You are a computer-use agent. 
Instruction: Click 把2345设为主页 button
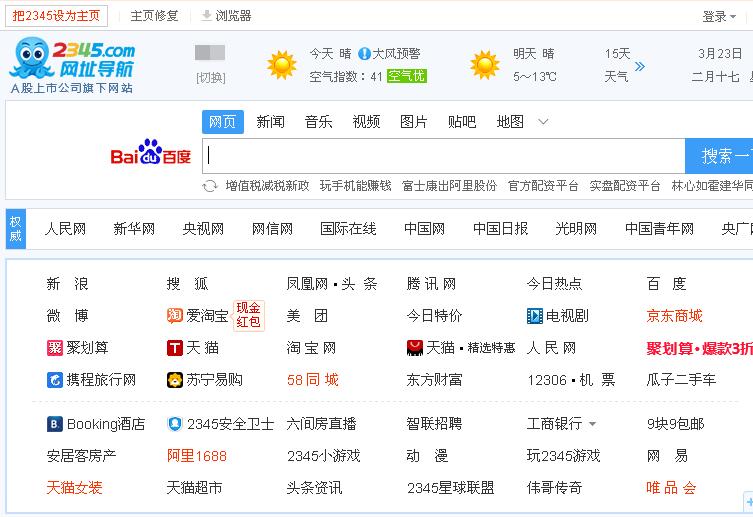click(56, 16)
